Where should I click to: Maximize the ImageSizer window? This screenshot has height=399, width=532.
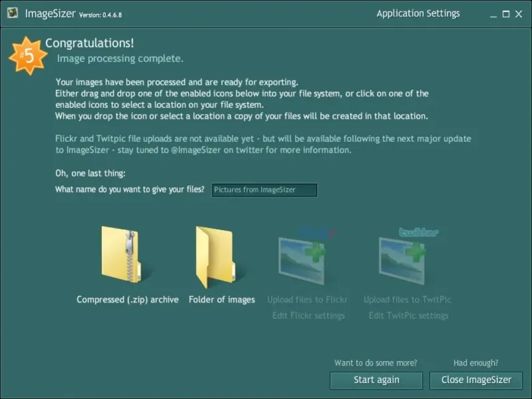pos(506,14)
